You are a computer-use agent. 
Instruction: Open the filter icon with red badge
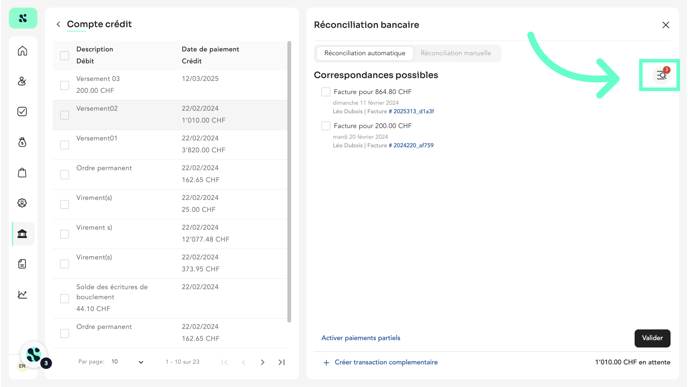(661, 75)
